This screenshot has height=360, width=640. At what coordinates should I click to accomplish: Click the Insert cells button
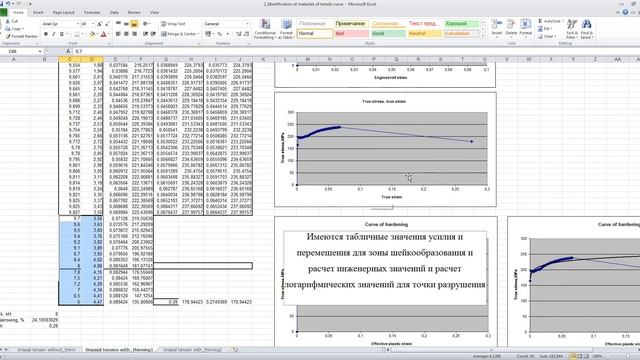[497, 29]
